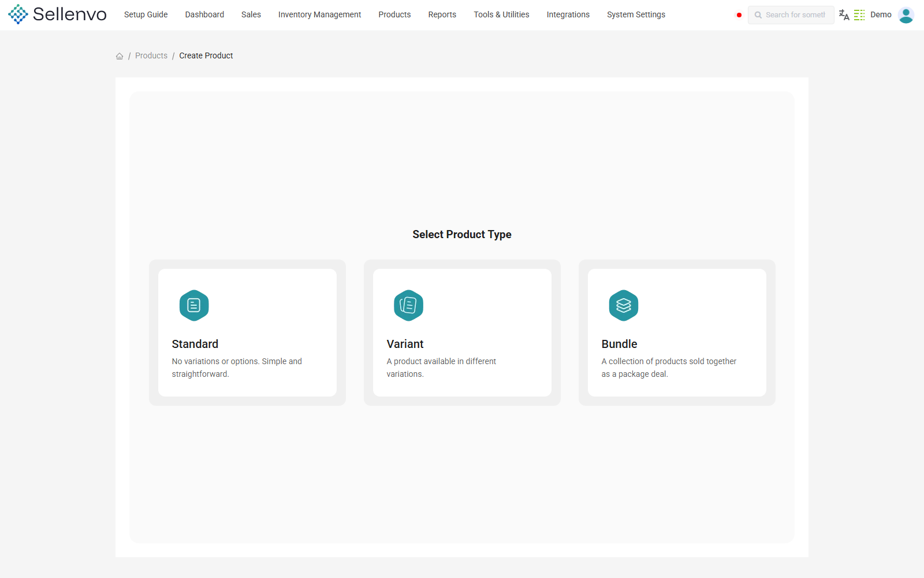924x578 pixels.
Task: Click 'A product available in different variations' text
Action: 441,368
